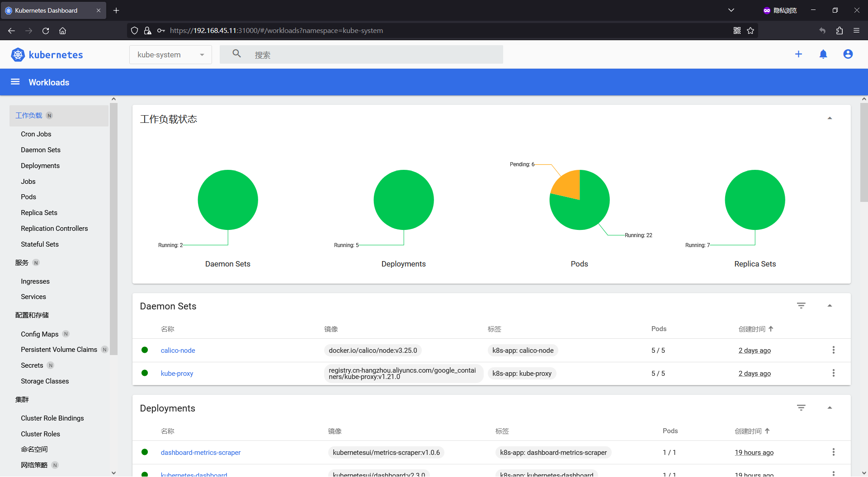Toggle the hamburger navigation menu
Viewport: 868px width, 477px height.
pos(15,82)
